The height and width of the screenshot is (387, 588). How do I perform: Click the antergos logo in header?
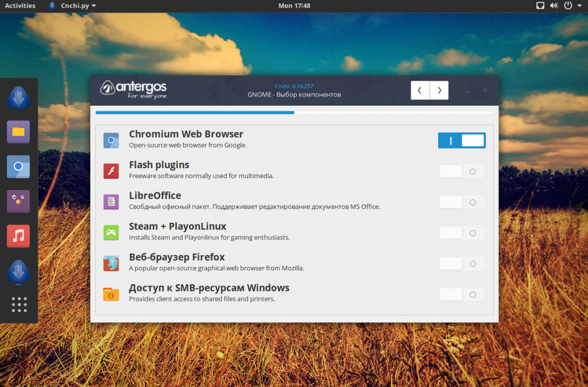(x=133, y=90)
